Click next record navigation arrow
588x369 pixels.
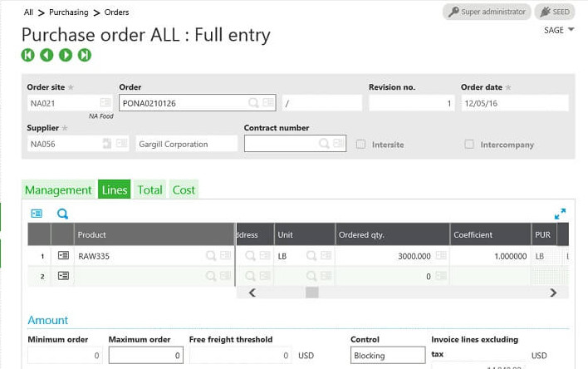(x=66, y=55)
